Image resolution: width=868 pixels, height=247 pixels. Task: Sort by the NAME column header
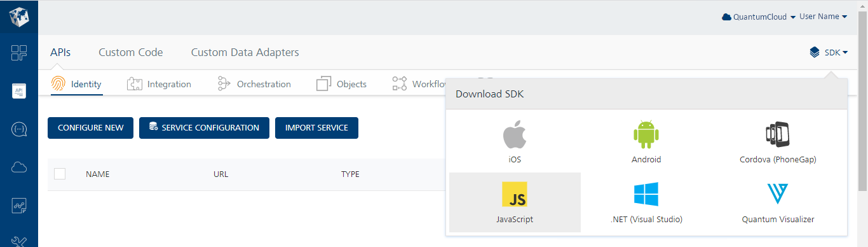click(98, 174)
